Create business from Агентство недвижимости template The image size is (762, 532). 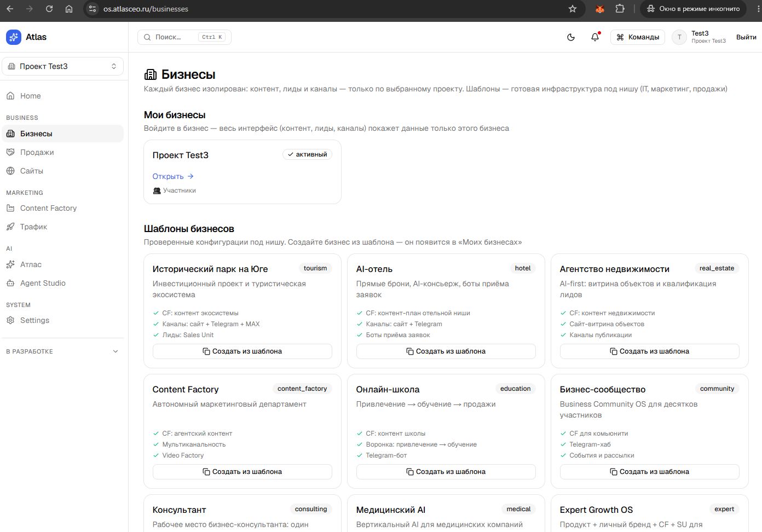click(x=650, y=351)
